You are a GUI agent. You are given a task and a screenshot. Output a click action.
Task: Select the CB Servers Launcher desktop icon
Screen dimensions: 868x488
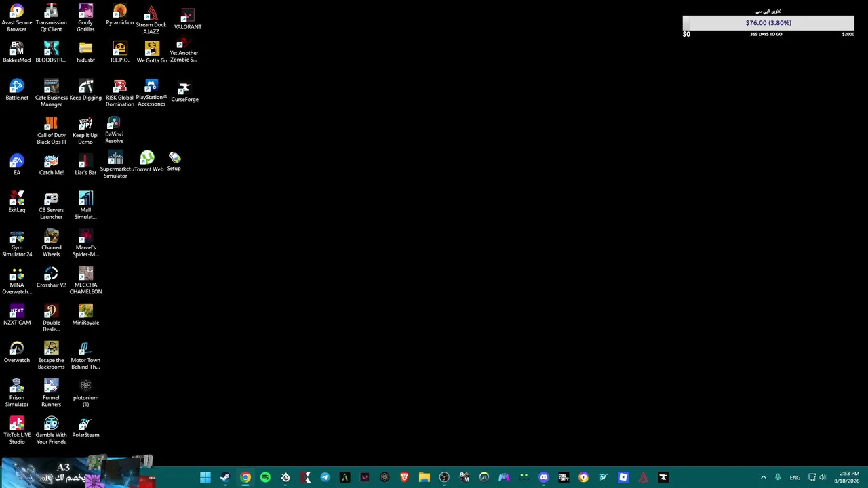click(x=51, y=205)
